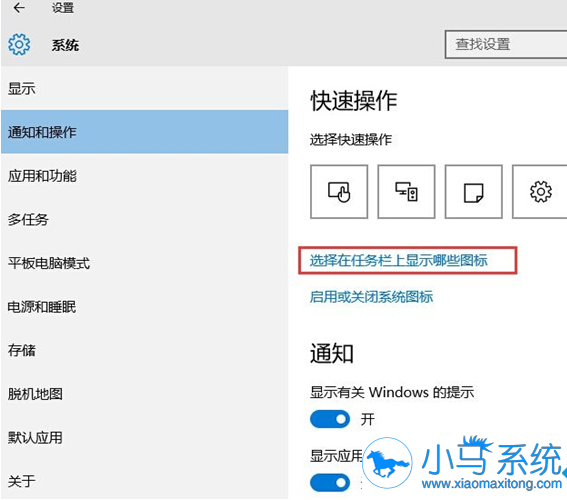
Task: Click the 选择快速操作 label
Action: [x=351, y=140]
